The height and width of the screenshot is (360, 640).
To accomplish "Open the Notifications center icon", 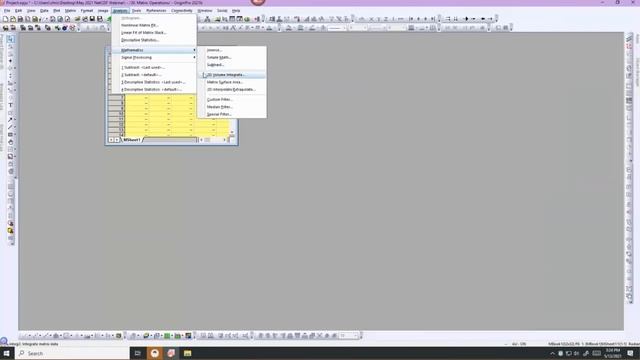I will pyautogui.click(x=630, y=353).
